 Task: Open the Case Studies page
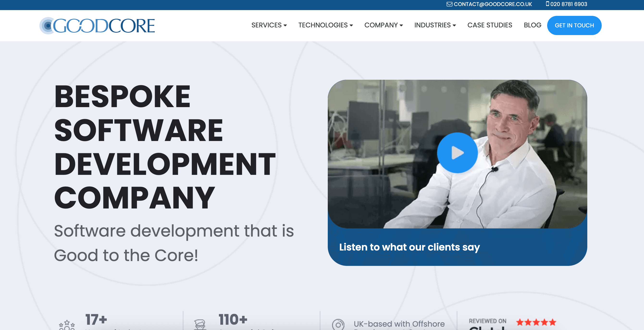click(489, 25)
